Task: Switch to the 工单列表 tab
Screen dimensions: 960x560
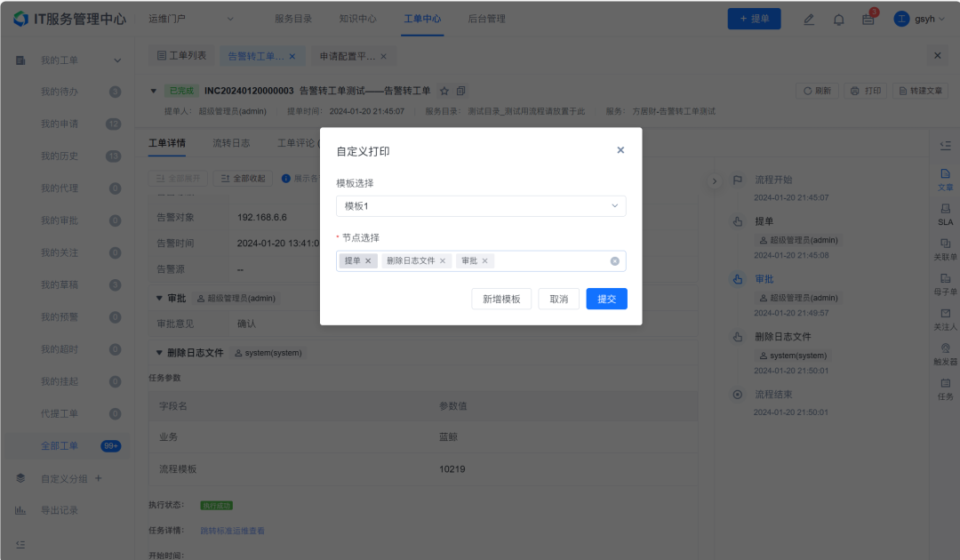Action: (182, 56)
